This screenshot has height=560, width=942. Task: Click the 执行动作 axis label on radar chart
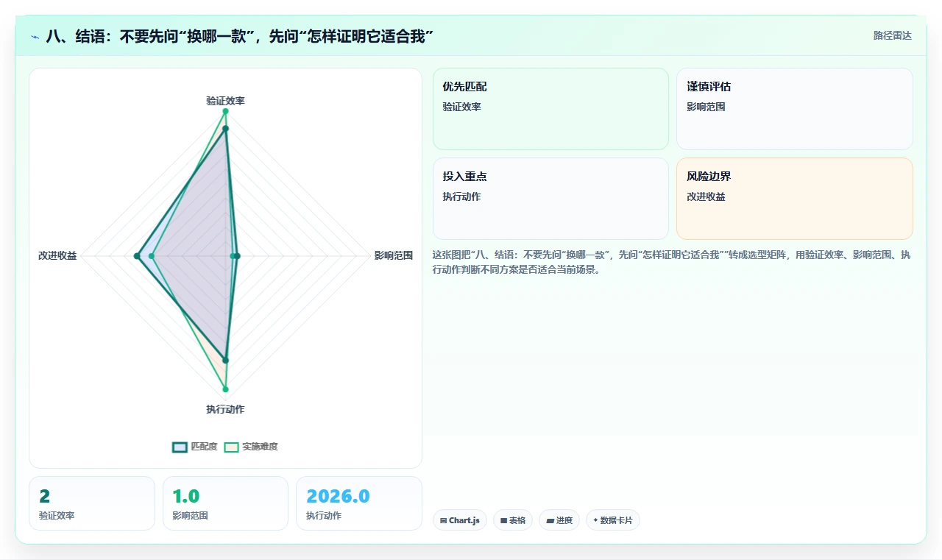225,409
